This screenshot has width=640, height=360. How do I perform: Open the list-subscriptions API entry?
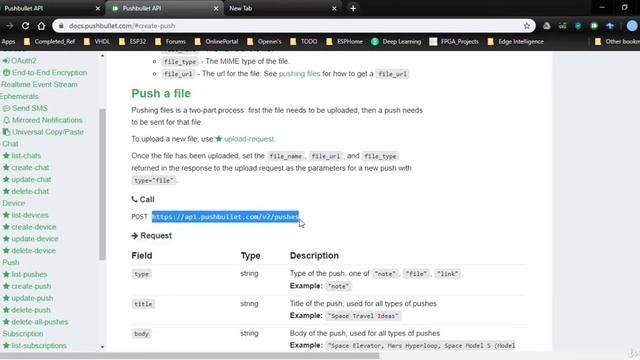pos(34,345)
